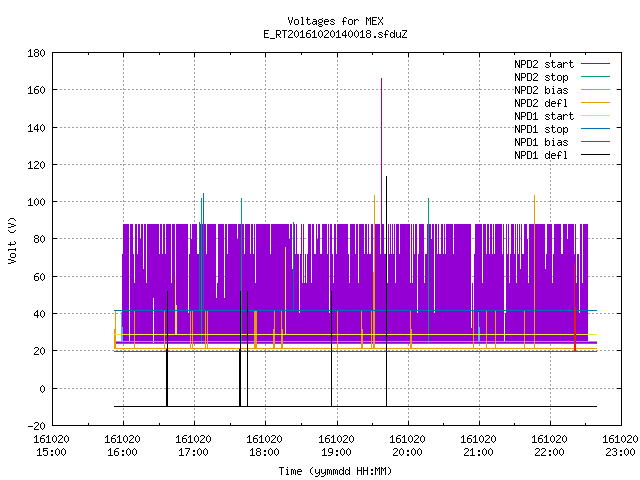Image resolution: width=640 pixels, height=480 pixels.
Task: Click the x-axis tick label 23:00
Action: pyautogui.click(x=620, y=452)
